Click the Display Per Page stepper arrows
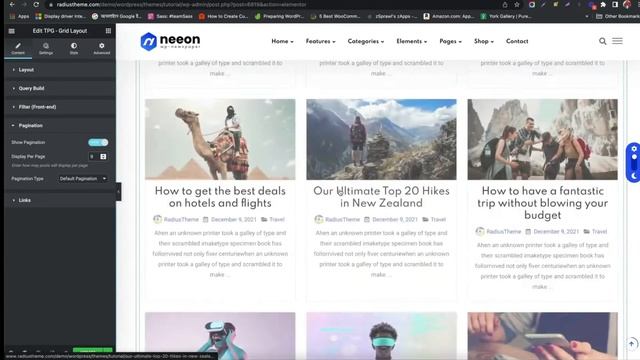Viewport: 640px width, 360px height. (x=103, y=156)
